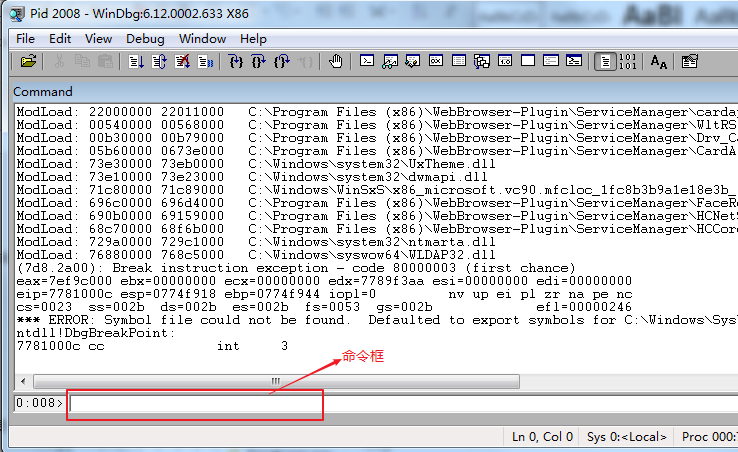Open the Options toolbar icon
738x452 pixels.
pyautogui.click(x=690, y=61)
